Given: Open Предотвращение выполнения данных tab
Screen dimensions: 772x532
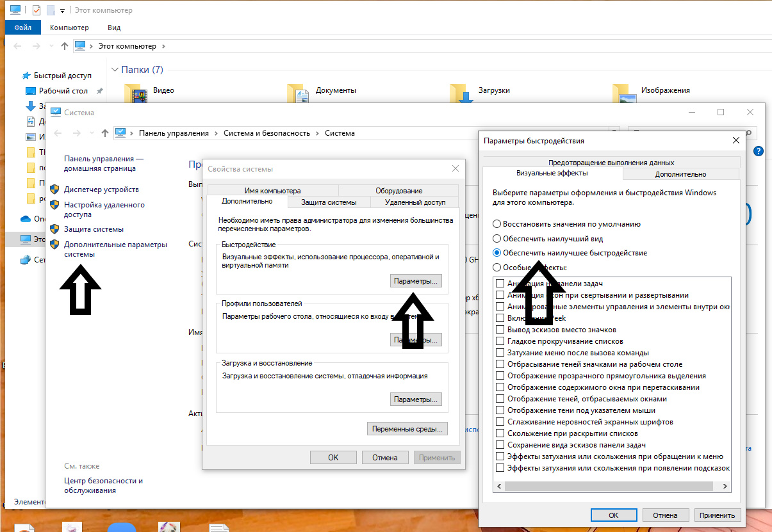Looking at the screenshot, I should pos(611,163).
